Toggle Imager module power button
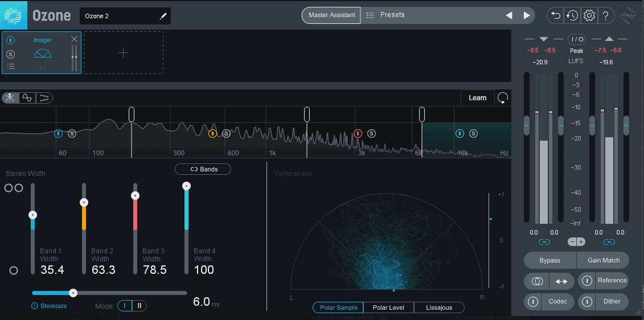The height and width of the screenshot is (320, 644). tap(11, 40)
